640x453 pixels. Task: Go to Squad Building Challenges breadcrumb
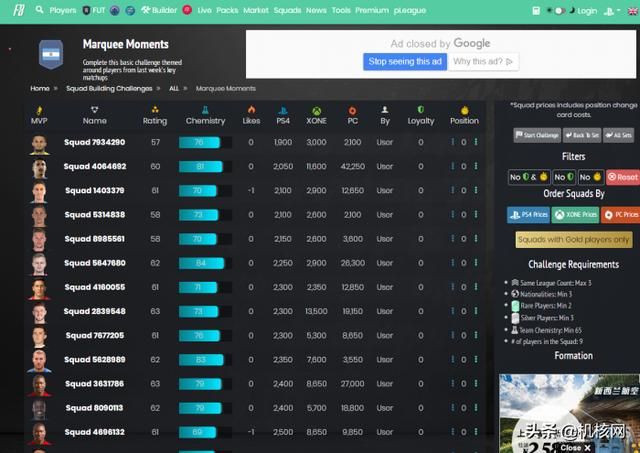(x=109, y=89)
